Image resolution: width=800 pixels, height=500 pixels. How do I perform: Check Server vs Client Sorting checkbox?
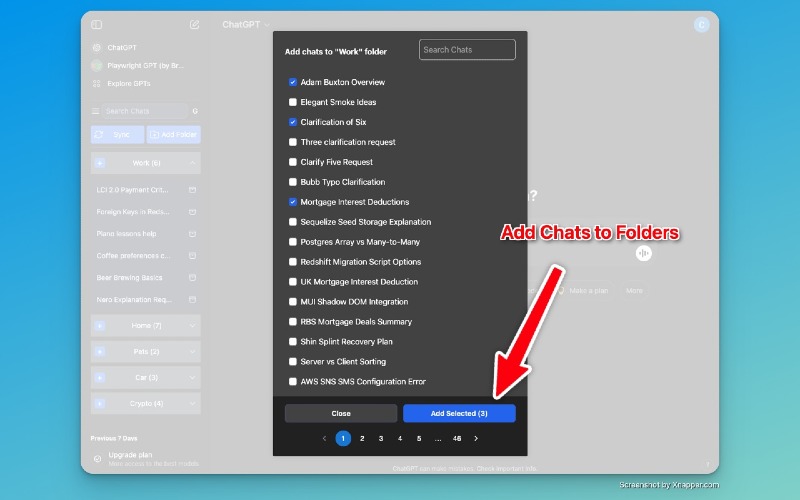pos(292,362)
